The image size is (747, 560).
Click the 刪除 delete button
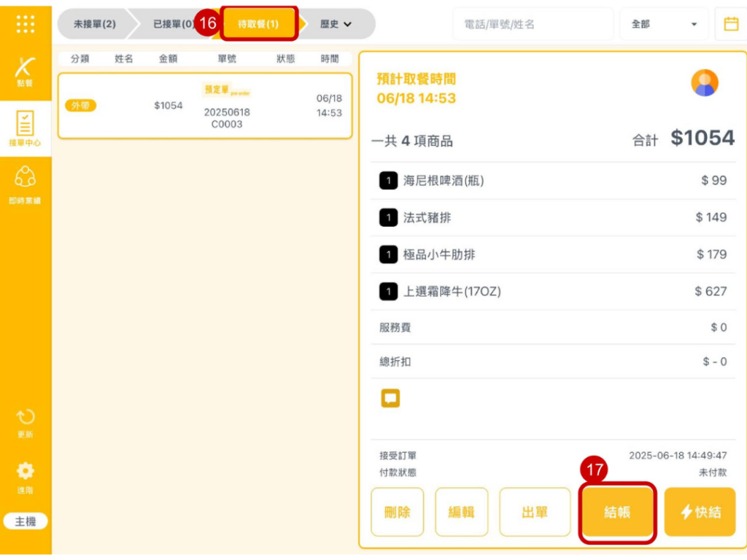[x=397, y=512]
